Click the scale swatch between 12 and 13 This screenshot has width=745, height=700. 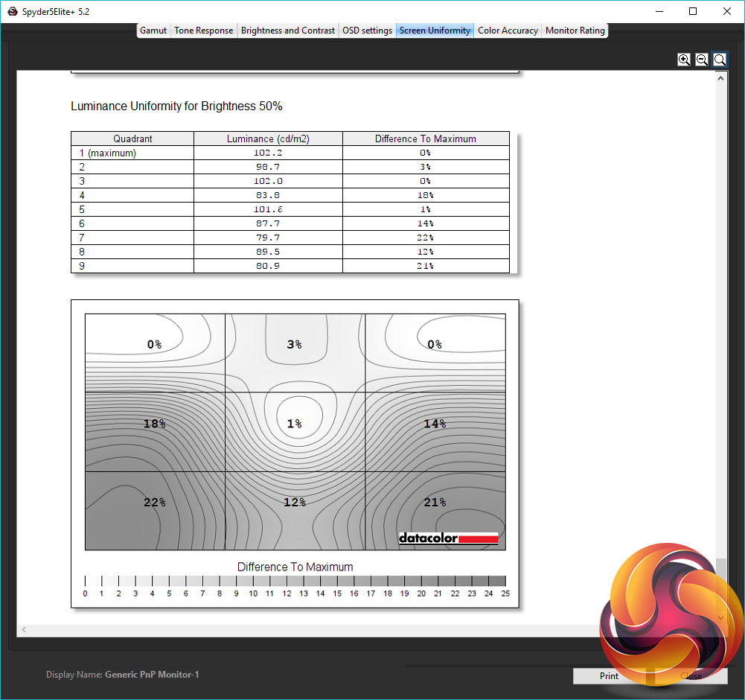pos(295,581)
